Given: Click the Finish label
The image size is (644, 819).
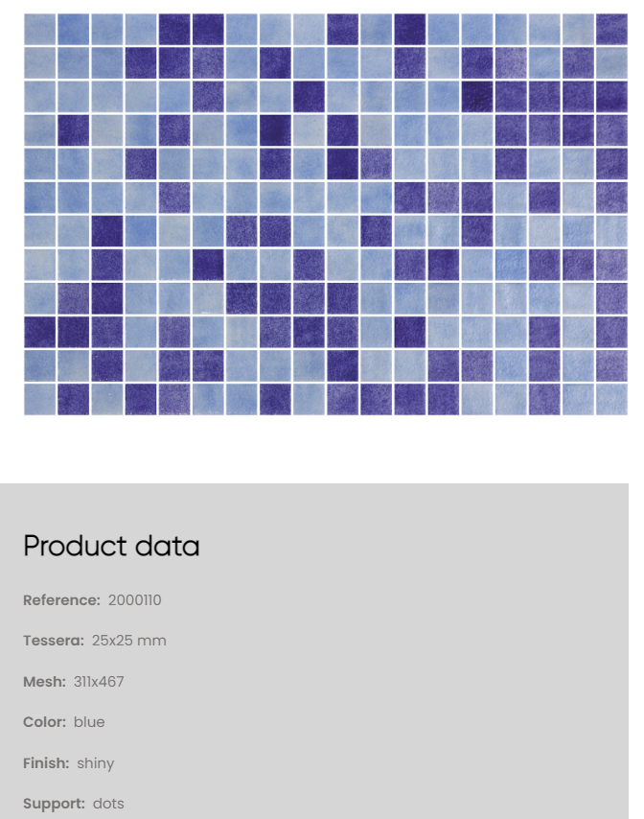Looking at the screenshot, I should click(x=46, y=763).
